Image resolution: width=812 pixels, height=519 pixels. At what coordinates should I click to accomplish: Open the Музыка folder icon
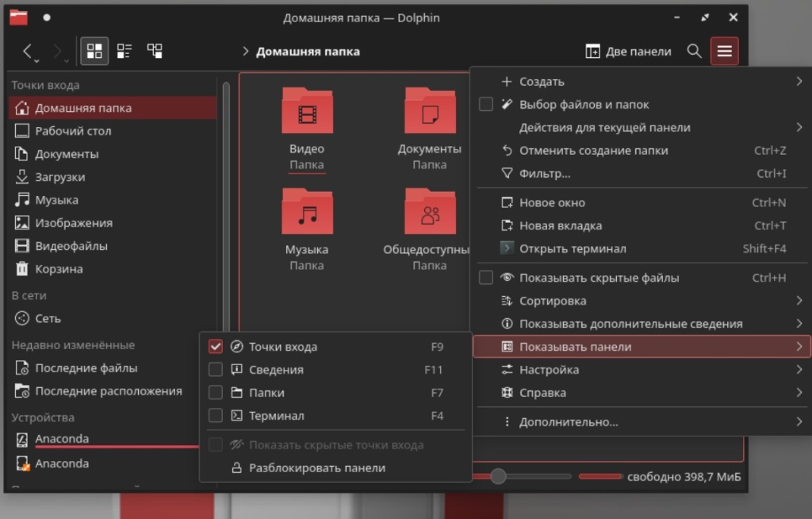307,212
